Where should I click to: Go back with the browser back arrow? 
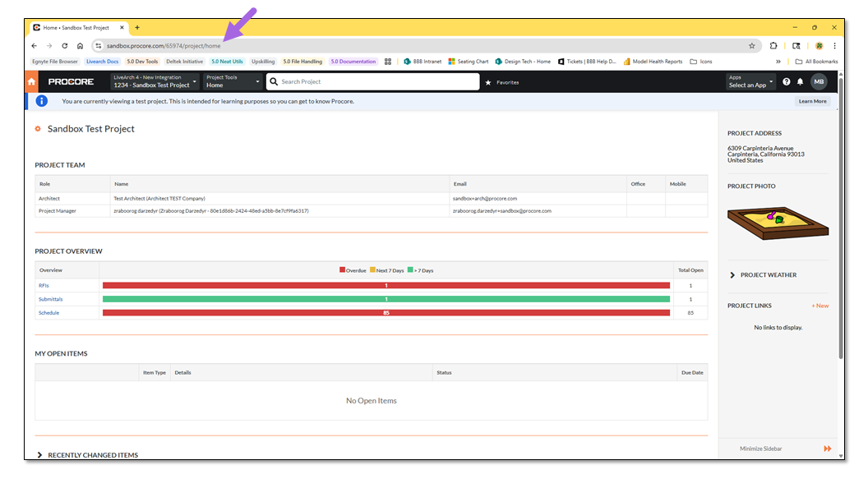coord(35,46)
